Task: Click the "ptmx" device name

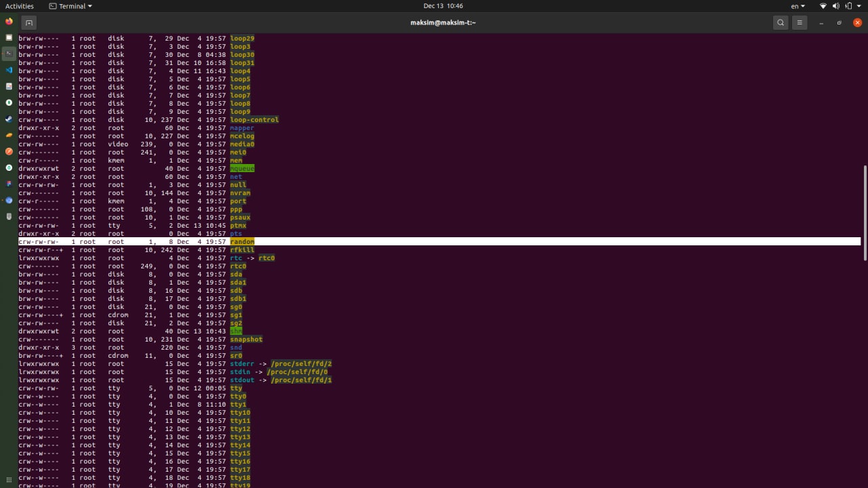Action: coord(238,226)
